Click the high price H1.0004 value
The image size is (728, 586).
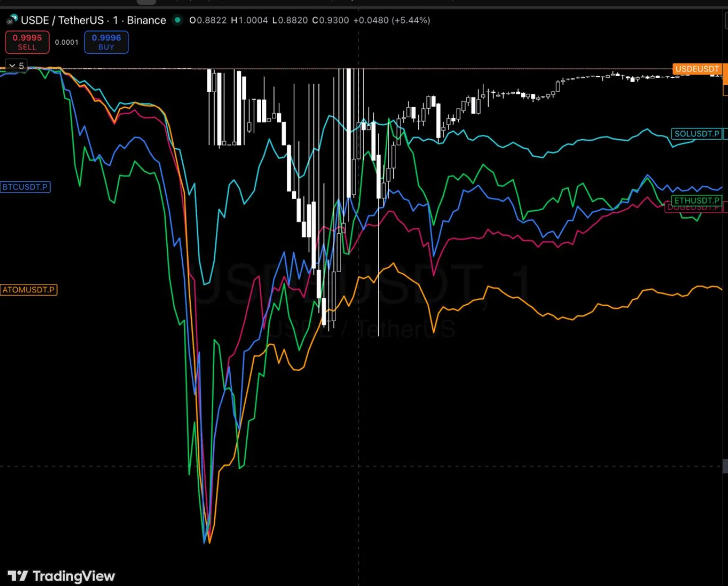coord(249,20)
